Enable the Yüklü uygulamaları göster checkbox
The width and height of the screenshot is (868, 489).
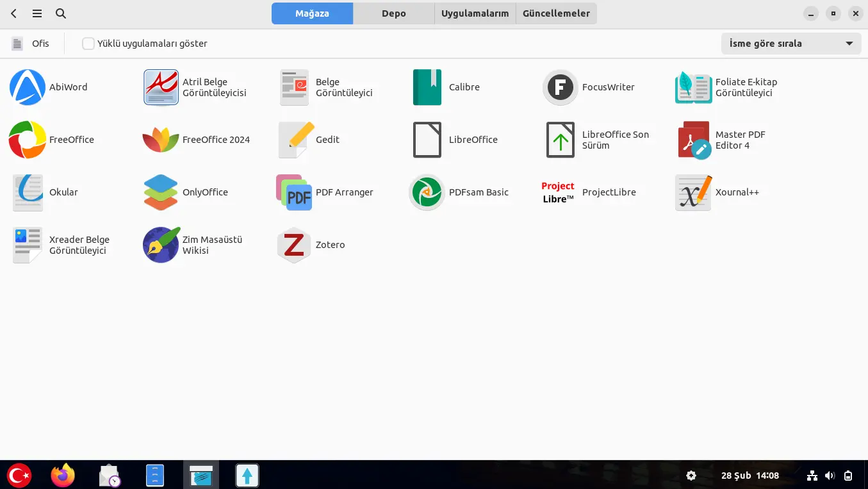point(88,44)
